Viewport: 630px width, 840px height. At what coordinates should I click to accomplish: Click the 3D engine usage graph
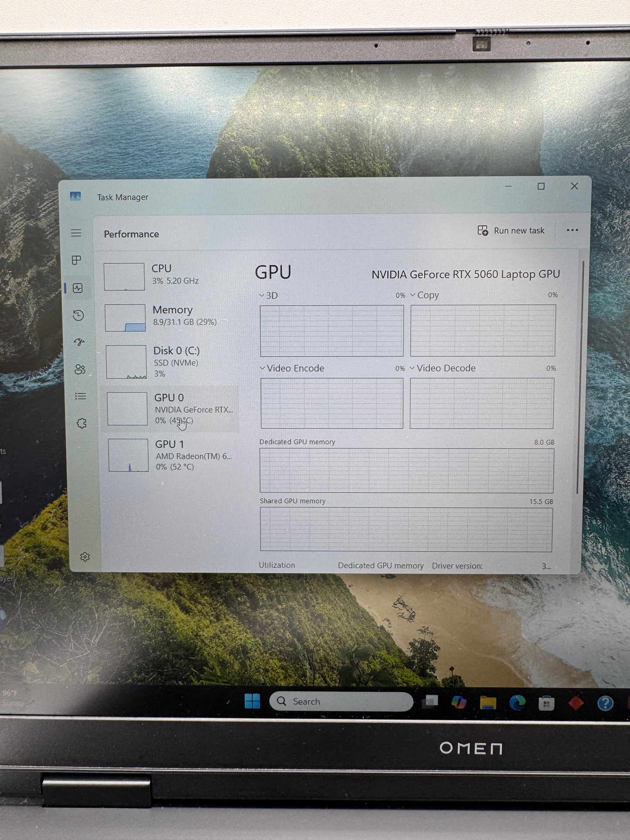(x=332, y=331)
